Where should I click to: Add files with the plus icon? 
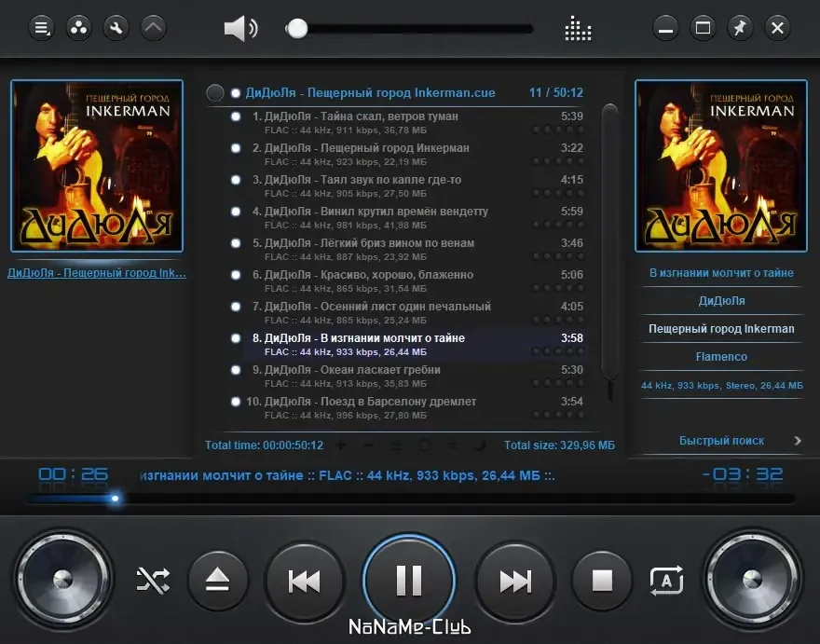pos(341,445)
